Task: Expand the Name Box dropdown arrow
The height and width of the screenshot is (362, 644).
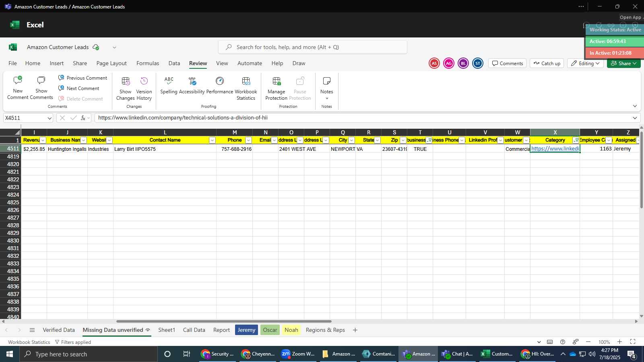Action: pyautogui.click(x=50, y=118)
